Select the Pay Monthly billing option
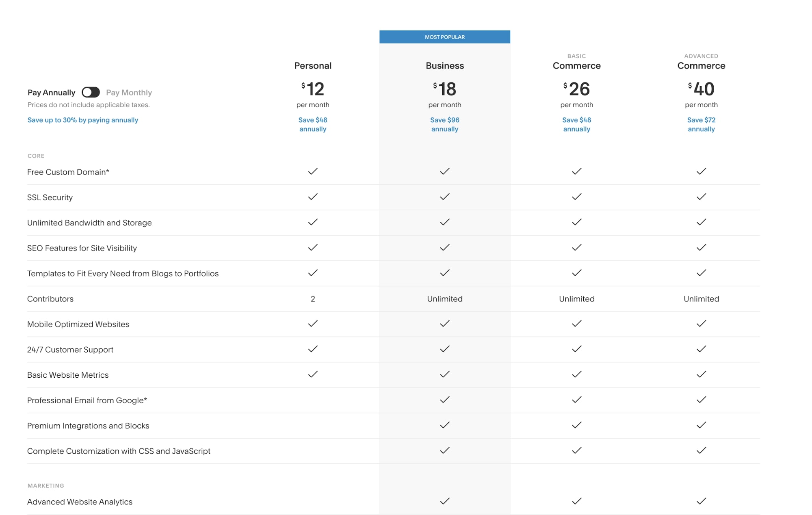Viewport: 812px width, 515px height. (x=129, y=93)
